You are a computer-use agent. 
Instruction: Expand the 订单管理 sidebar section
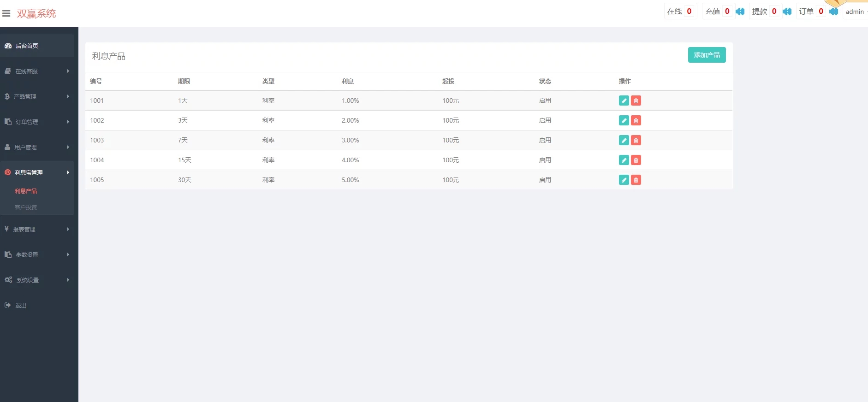[x=37, y=122]
